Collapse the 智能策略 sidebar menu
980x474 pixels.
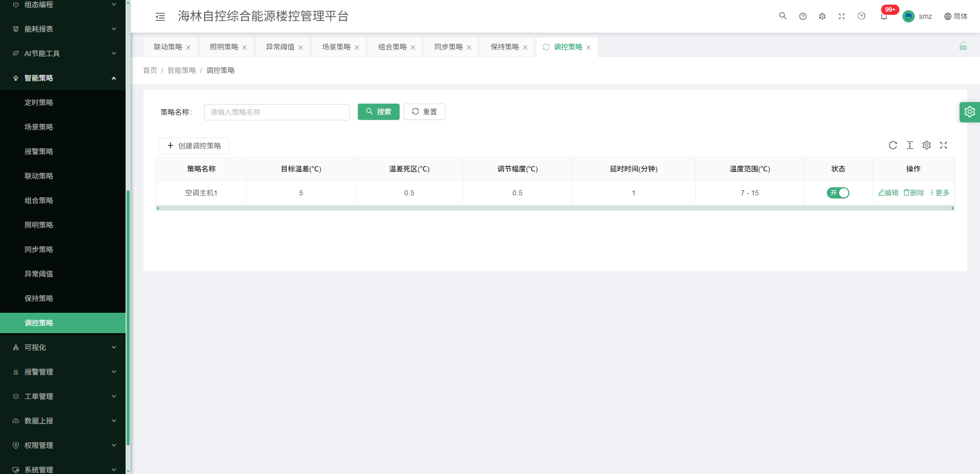[x=63, y=78]
